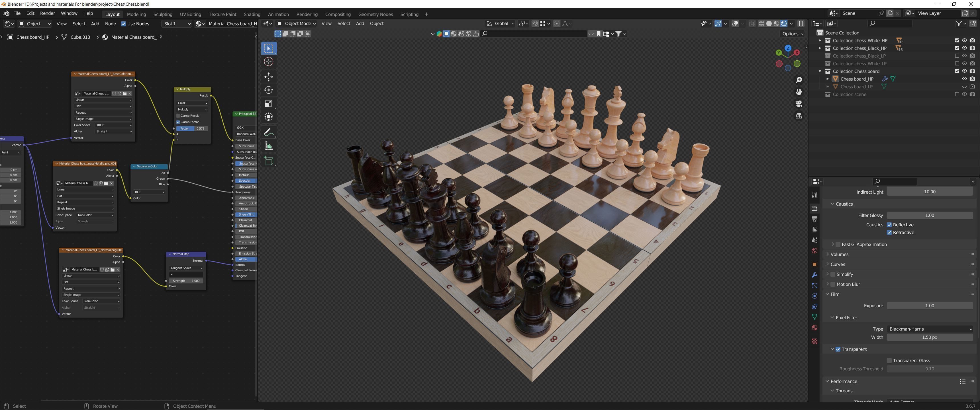Activate the 3D Cursor tool
The height and width of the screenshot is (410, 980).
269,61
